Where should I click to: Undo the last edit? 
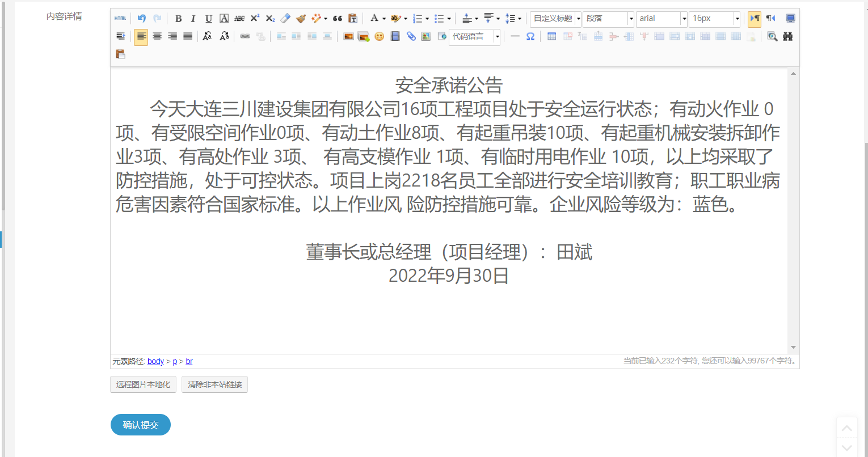tap(142, 19)
